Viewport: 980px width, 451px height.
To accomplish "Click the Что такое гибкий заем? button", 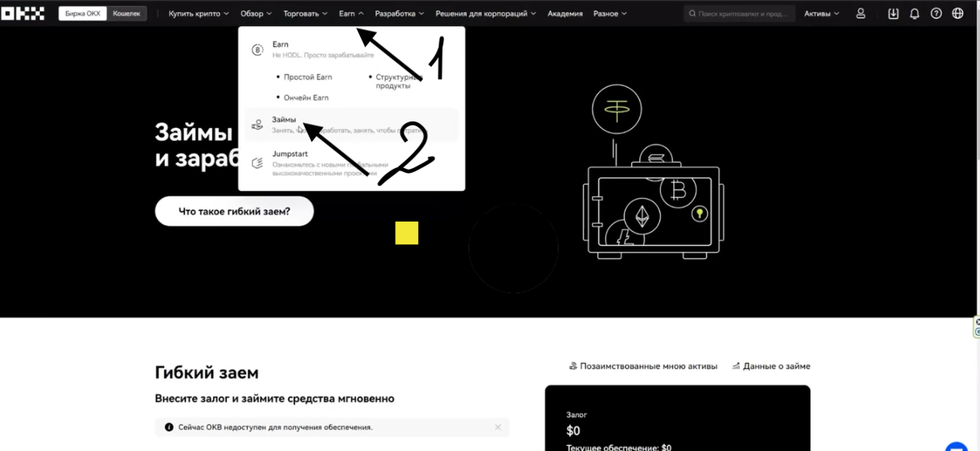I will [234, 211].
